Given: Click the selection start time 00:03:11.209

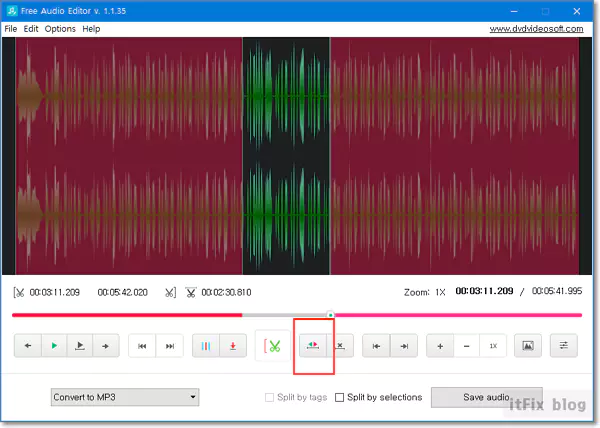Looking at the screenshot, I should [x=55, y=293].
